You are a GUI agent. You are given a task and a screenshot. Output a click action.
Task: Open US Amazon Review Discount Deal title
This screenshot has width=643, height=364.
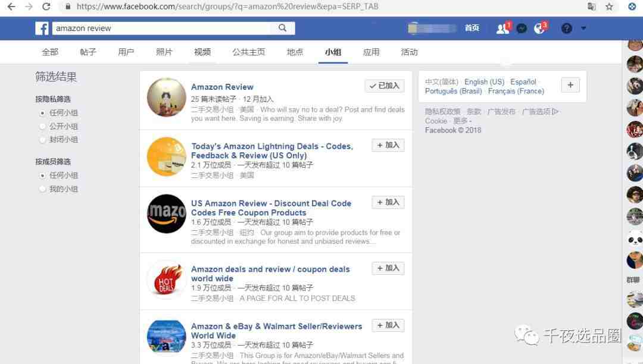(271, 208)
